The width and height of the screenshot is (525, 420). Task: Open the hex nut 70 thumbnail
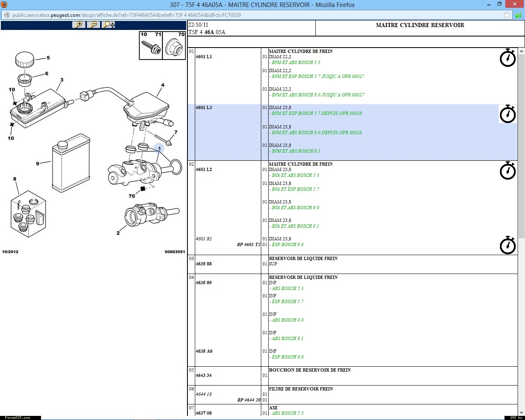pyautogui.click(x=174, y=46)
